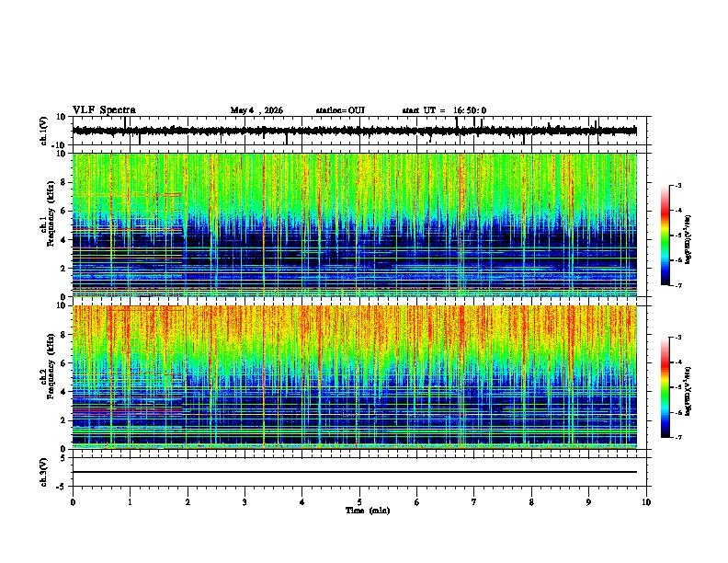Click the VLF Spectra title text
The width and height of the screenshot is (728, 563).
[104, 110]
